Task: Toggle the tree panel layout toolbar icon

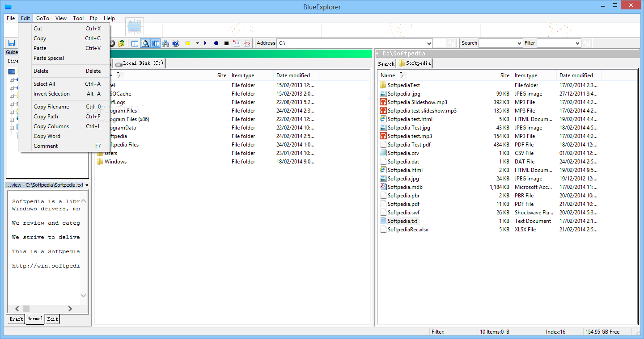Action: [156, 43]
